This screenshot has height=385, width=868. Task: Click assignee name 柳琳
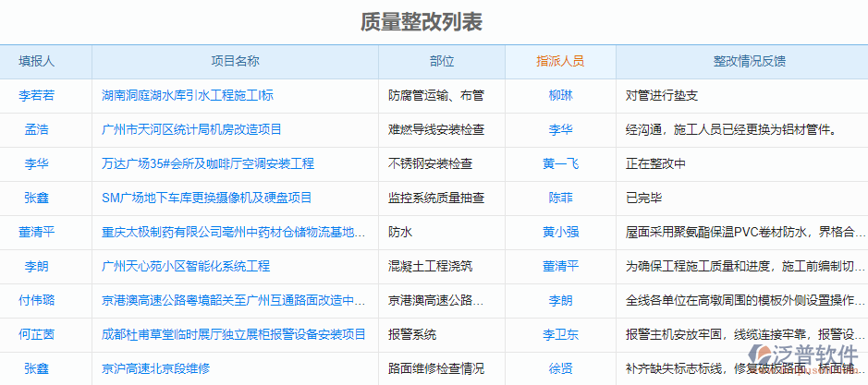pyautogui.click(x=560, y=95)
